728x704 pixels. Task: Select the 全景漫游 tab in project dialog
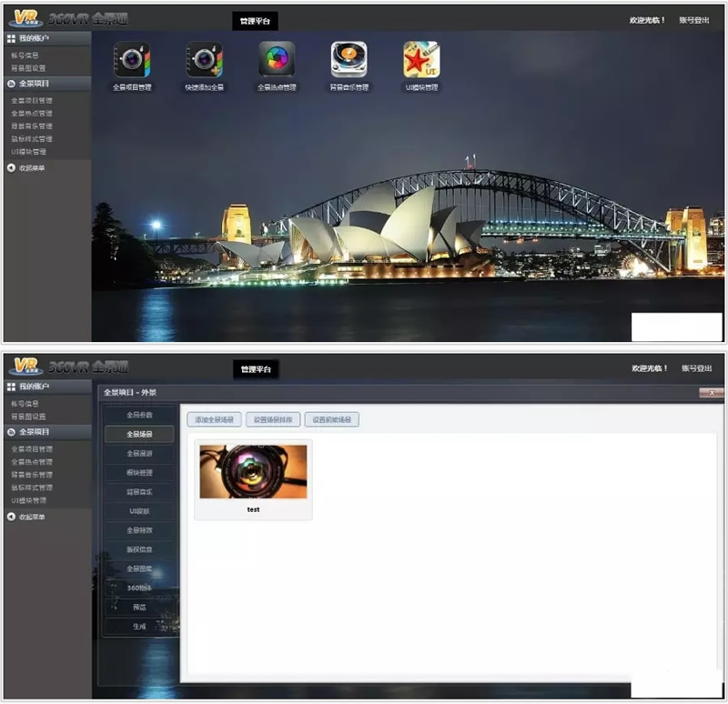[x=139, y=453]
